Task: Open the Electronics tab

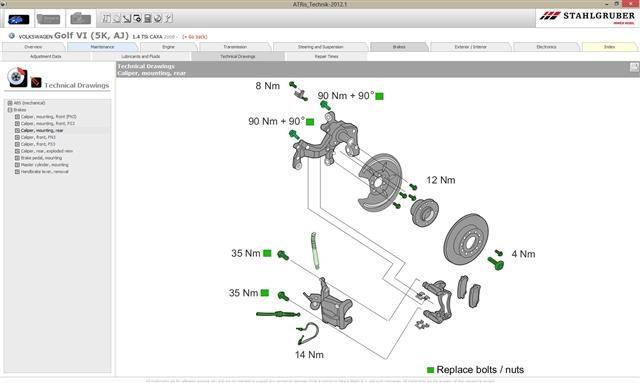Action: pos(546,47)
